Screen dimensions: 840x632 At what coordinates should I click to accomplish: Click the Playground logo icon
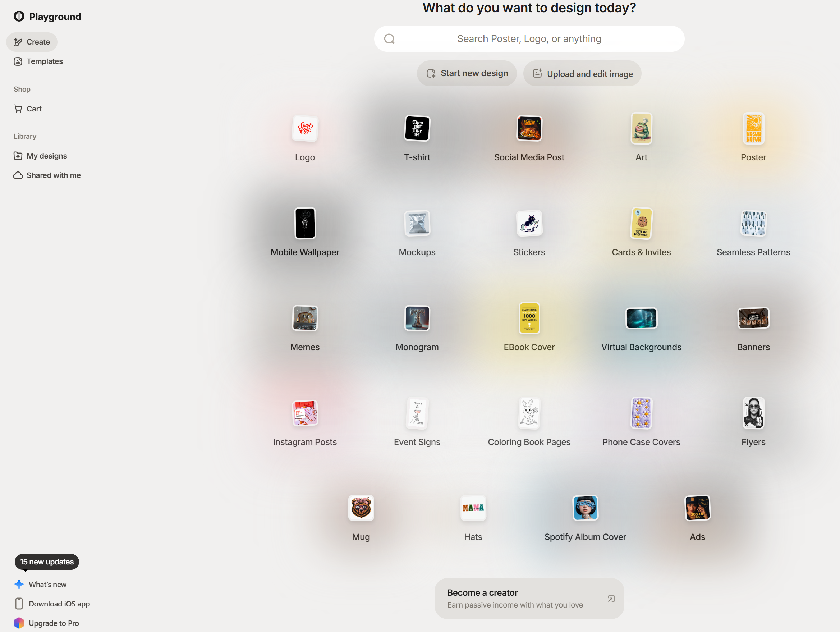coord(19,16)
